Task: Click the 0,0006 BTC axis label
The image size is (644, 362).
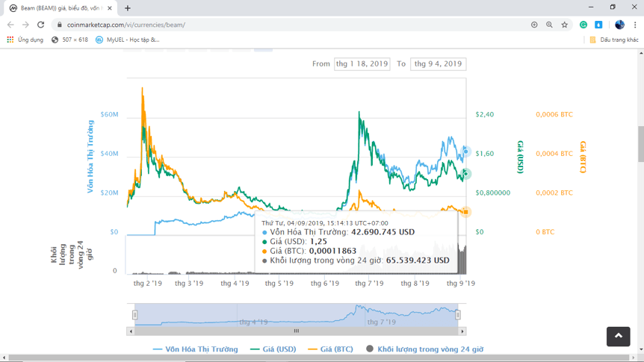Action: coord(554,114)
